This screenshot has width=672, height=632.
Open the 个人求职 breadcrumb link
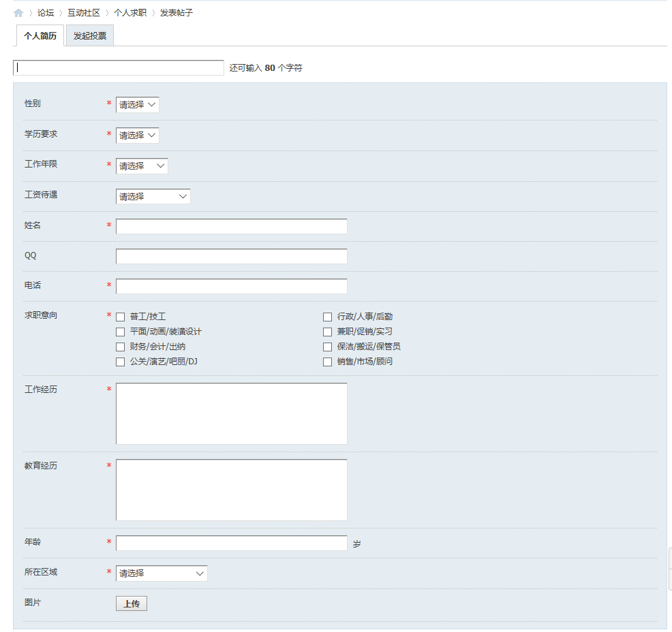pyautogui.click(x=130, y=13)
